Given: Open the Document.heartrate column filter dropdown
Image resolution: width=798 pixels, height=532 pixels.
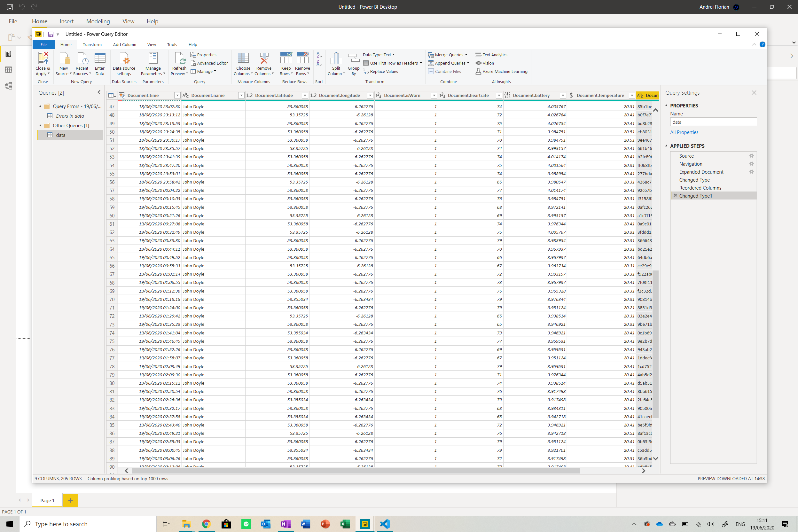Looking at the screenshot, I should click(499, 95).
